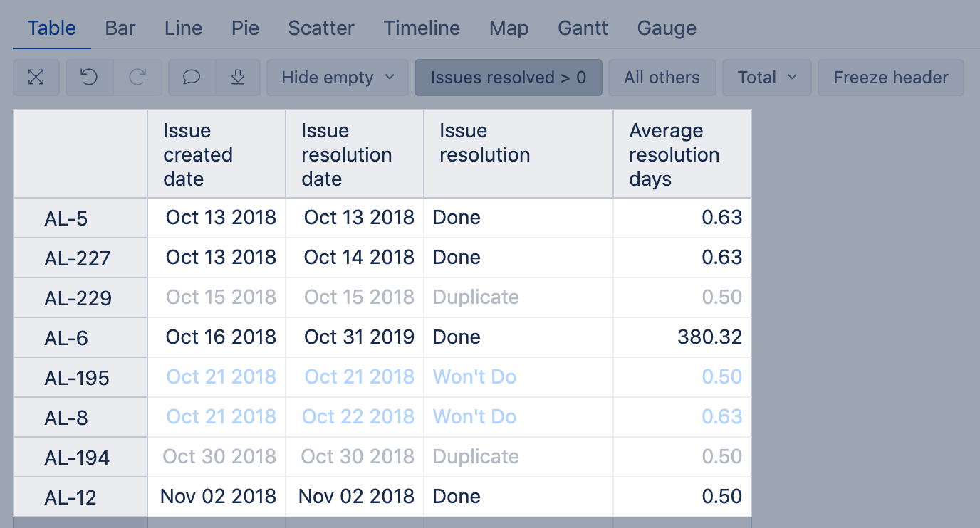Switch to the Bar chart tab
The width and height of the screenshot is (980, 528).
pyautogui.click(x=120, y=28)
